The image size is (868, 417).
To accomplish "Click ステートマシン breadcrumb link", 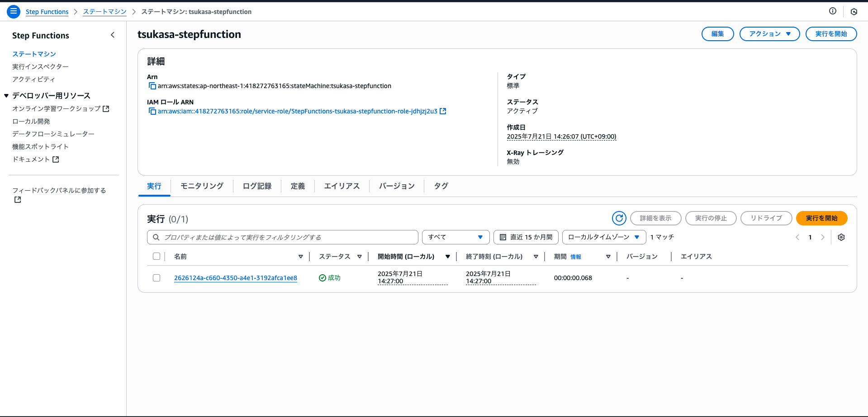I will point(104,12).
